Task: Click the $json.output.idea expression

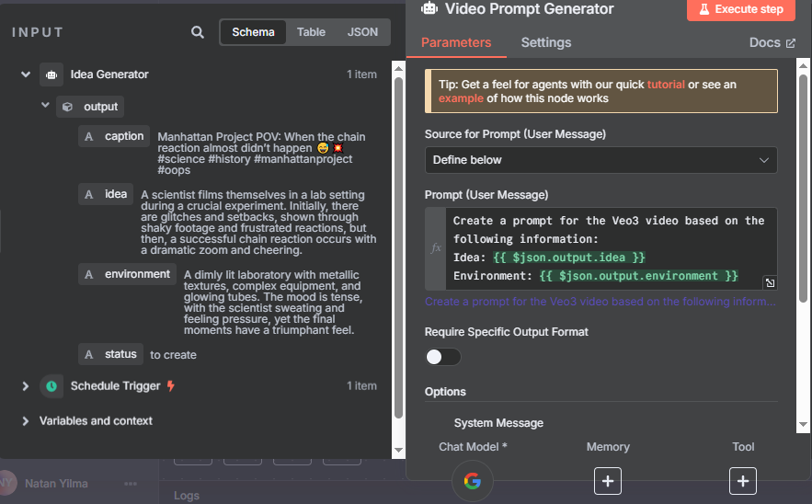Action: click(x=568, y=258)
